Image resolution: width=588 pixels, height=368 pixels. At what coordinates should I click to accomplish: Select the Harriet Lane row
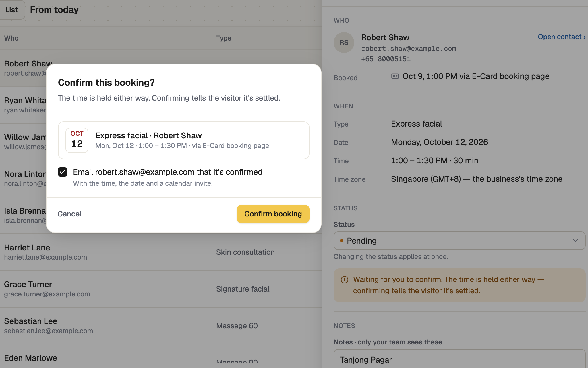(x=161, y=252)
